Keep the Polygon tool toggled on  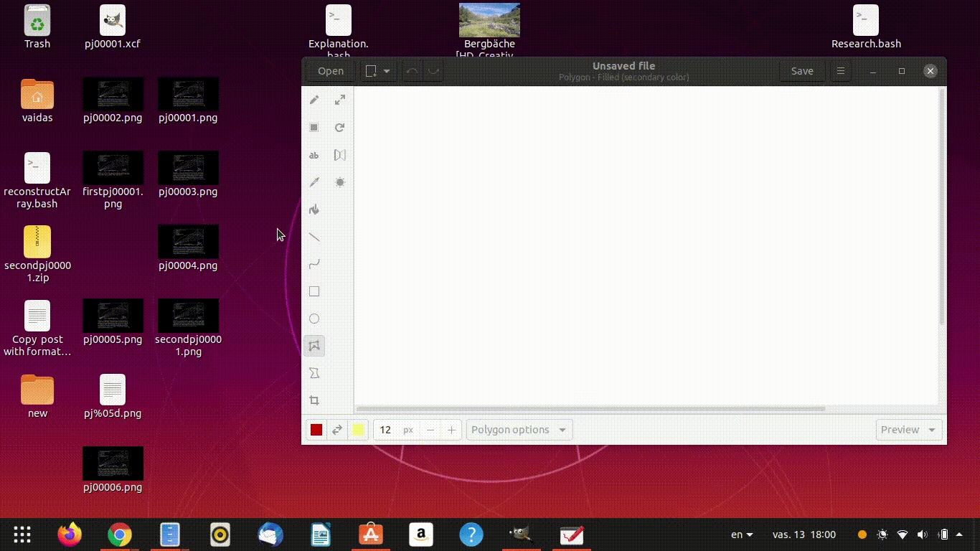(x=314, y=345)
